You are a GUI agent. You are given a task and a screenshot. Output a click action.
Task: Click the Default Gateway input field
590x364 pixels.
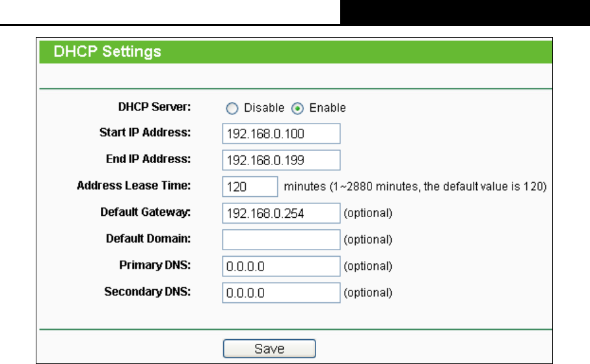[x=281, y=213]
